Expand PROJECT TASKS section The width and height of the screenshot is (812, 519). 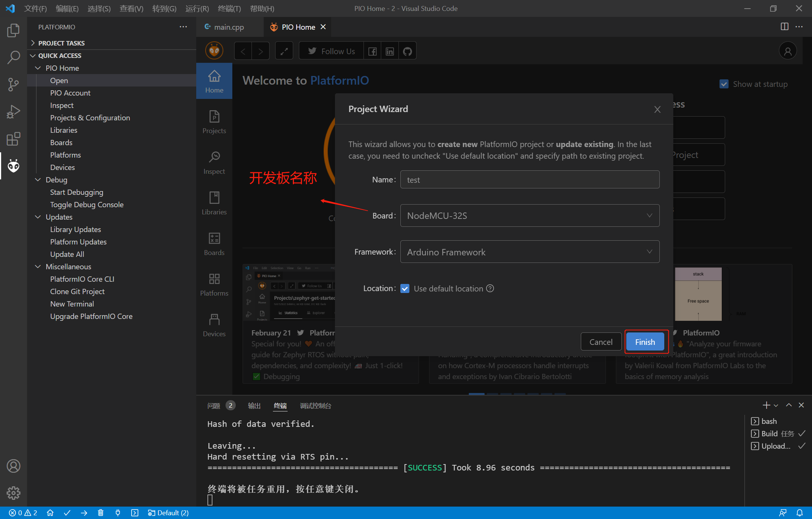(x=112, y=43)
